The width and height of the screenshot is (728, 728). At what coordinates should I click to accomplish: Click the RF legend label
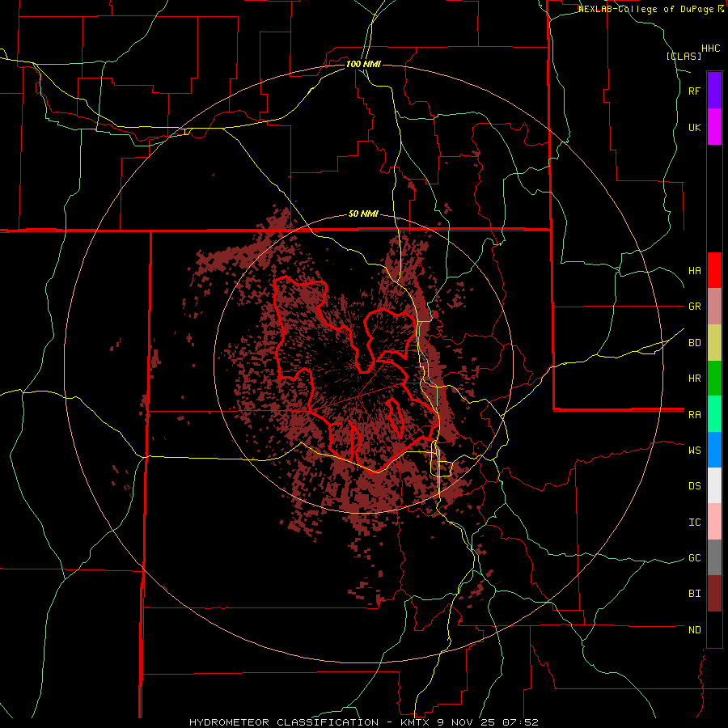[x=695, y=91]
